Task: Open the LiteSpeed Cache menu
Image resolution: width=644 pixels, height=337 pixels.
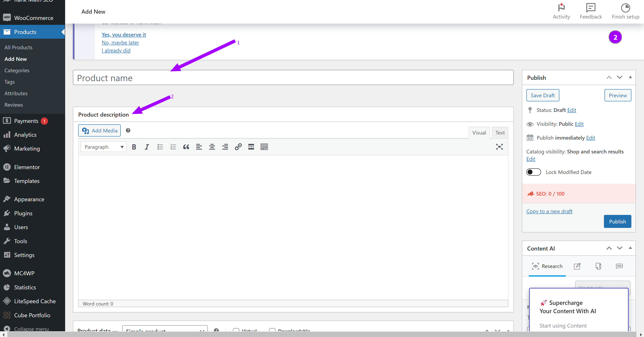Action: [x=33, y=301]
